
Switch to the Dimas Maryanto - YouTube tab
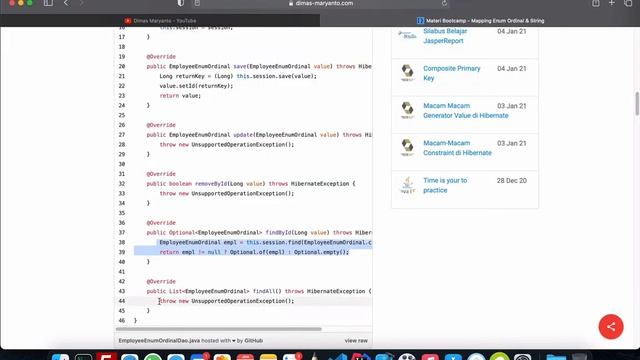pyautogui.click(x=160, y=20)
